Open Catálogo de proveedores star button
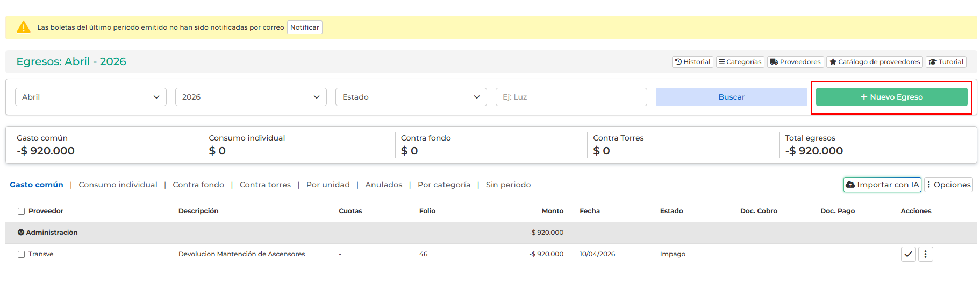Image resolution: width=980 pixels, height=302 pixels. [874, 62]
